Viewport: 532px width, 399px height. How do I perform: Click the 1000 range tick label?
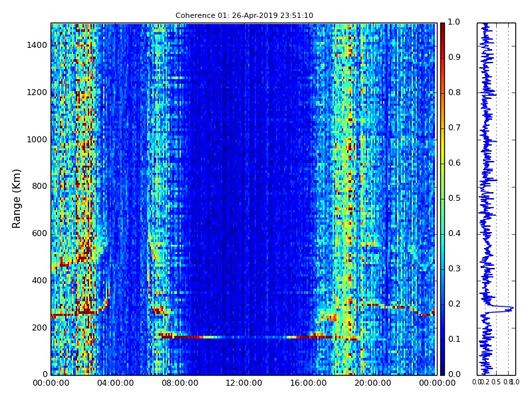[37, 140]
